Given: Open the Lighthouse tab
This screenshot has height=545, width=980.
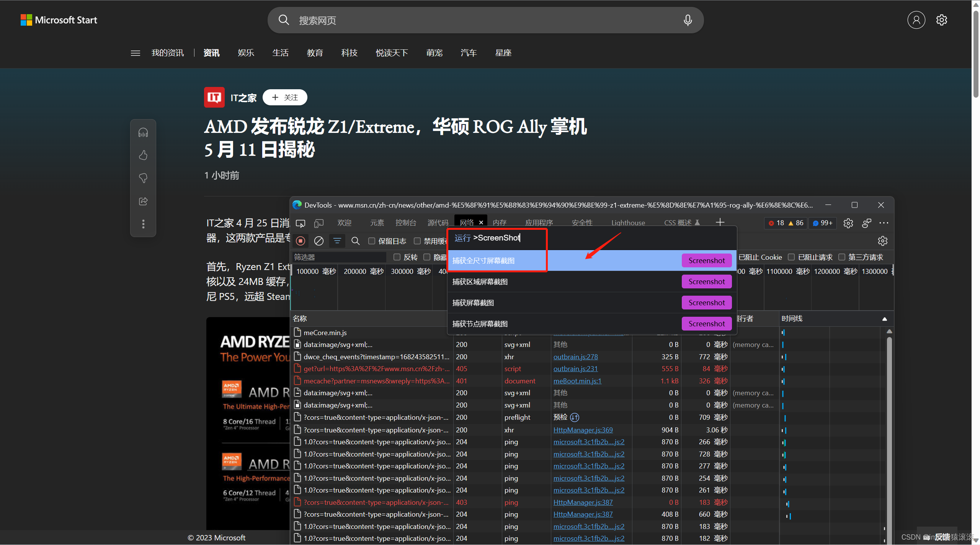Looking at the screenshot, I should (x=628, y=223).
